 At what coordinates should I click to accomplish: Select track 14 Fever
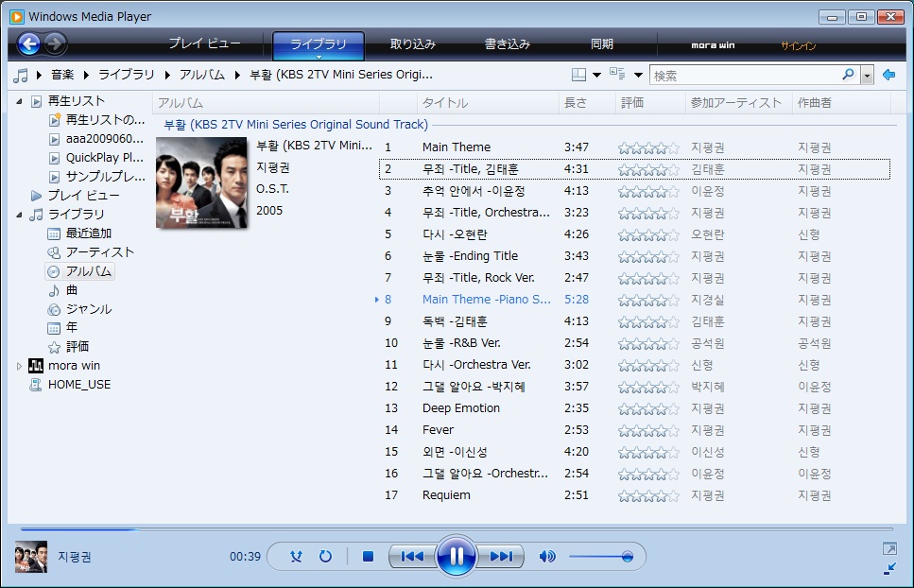coord(634,430)
